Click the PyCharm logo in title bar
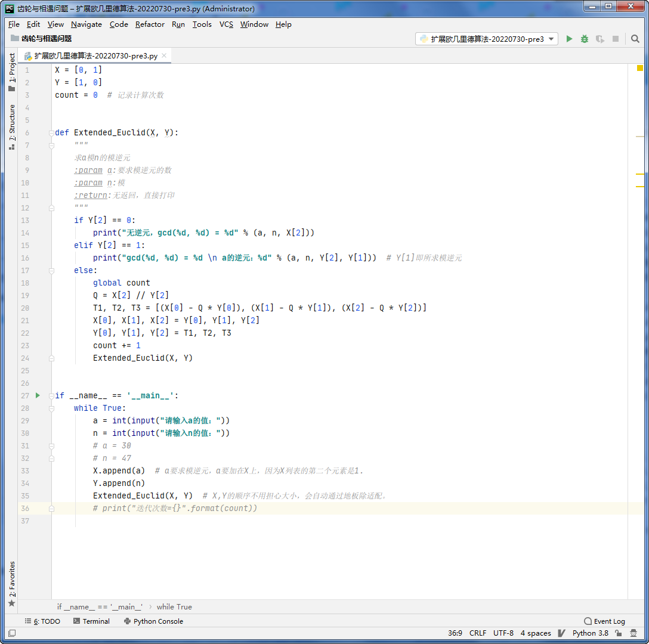This screenshot has height=644, width=649. 10,8
